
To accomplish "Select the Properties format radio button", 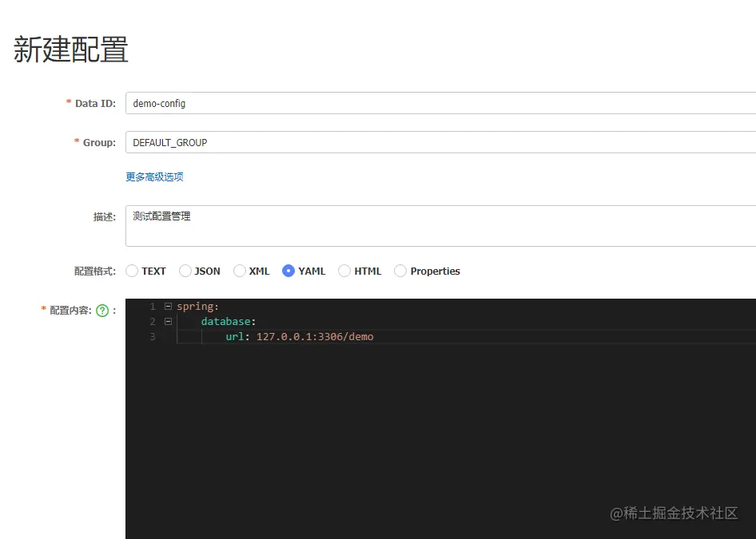I will pyautogui.click(x=400, y=271).
